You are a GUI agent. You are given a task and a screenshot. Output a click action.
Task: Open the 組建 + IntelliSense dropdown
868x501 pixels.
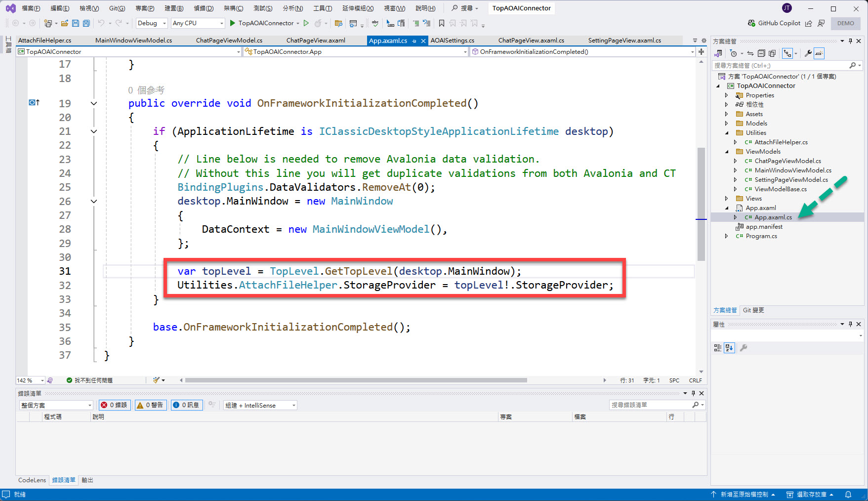tap(260, 405)
